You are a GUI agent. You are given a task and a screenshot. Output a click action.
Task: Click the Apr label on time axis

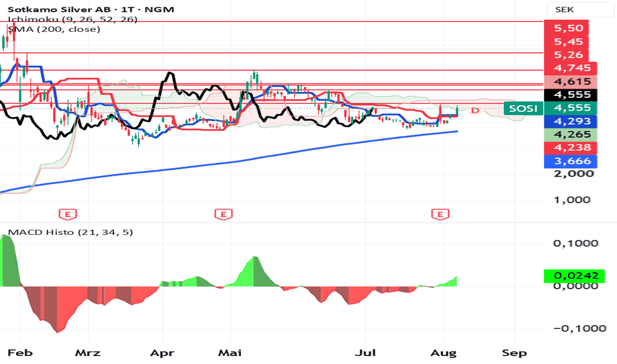(162, 353)
